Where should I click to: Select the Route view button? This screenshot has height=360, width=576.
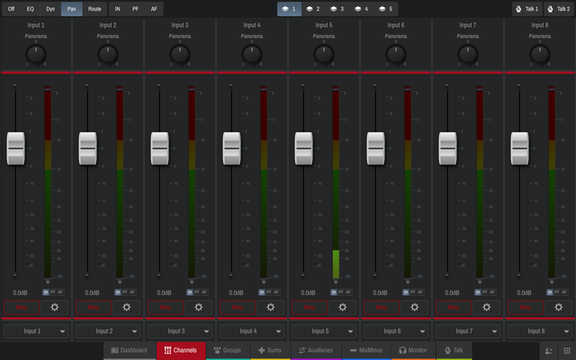tap(94, 9)
